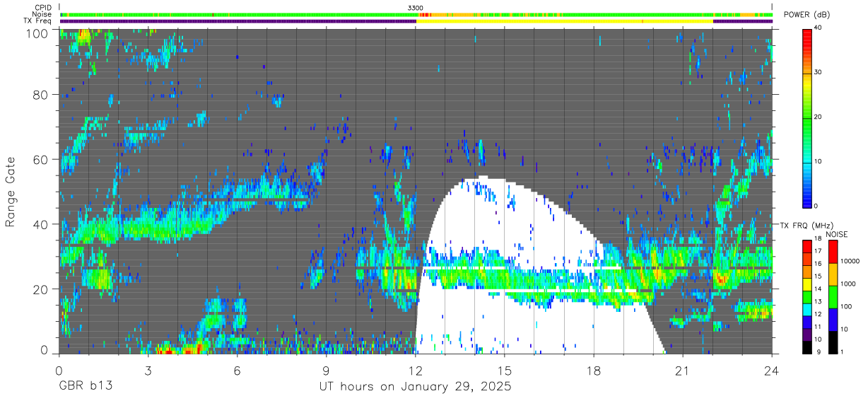868x401 pixels.
Task: Click the 3 hour tick on UT axis
Action: click(148, 371)
